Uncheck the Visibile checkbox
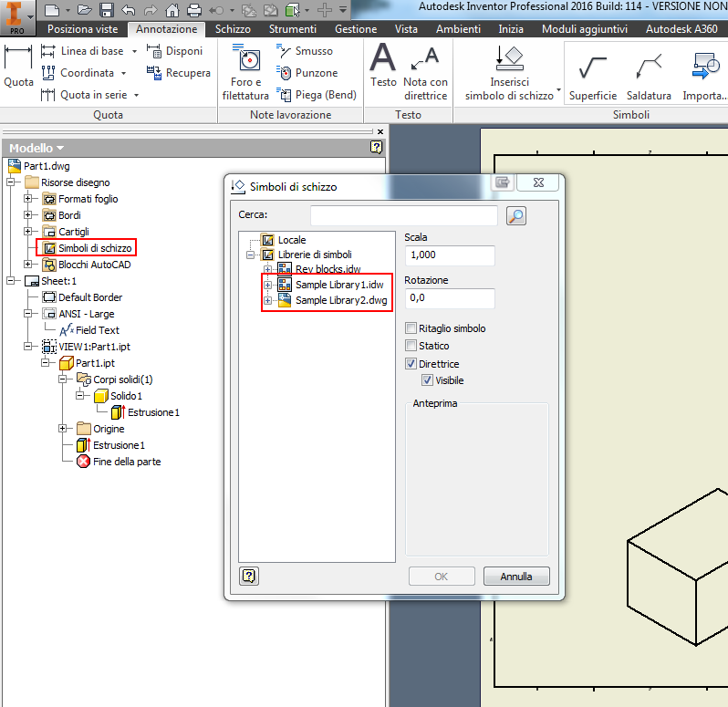Screen dimensions: 728x707 (427, 380)
